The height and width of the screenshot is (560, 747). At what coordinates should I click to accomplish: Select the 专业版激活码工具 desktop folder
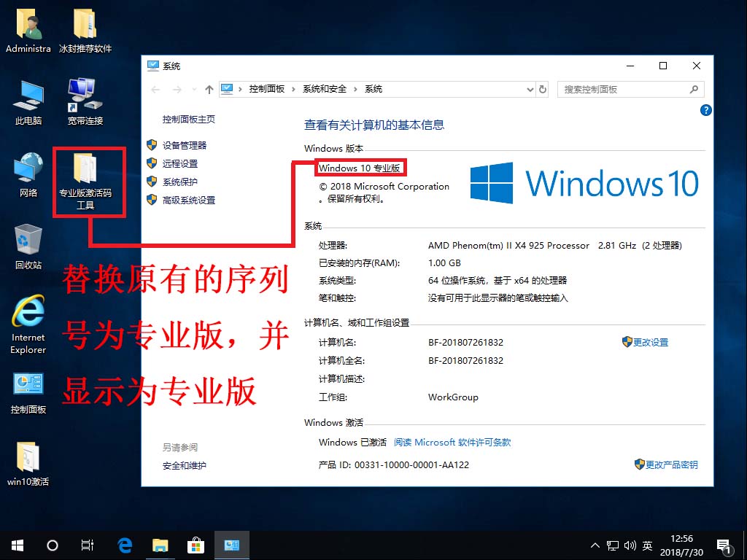pyautogui.click(x=85, y=182)
